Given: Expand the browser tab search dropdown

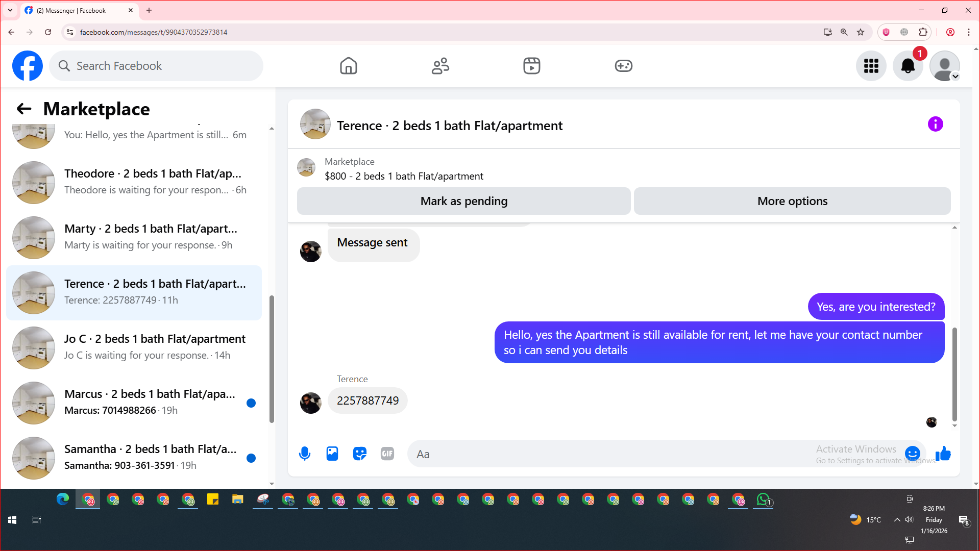Looking at the screenshot, I should [10, 10].
